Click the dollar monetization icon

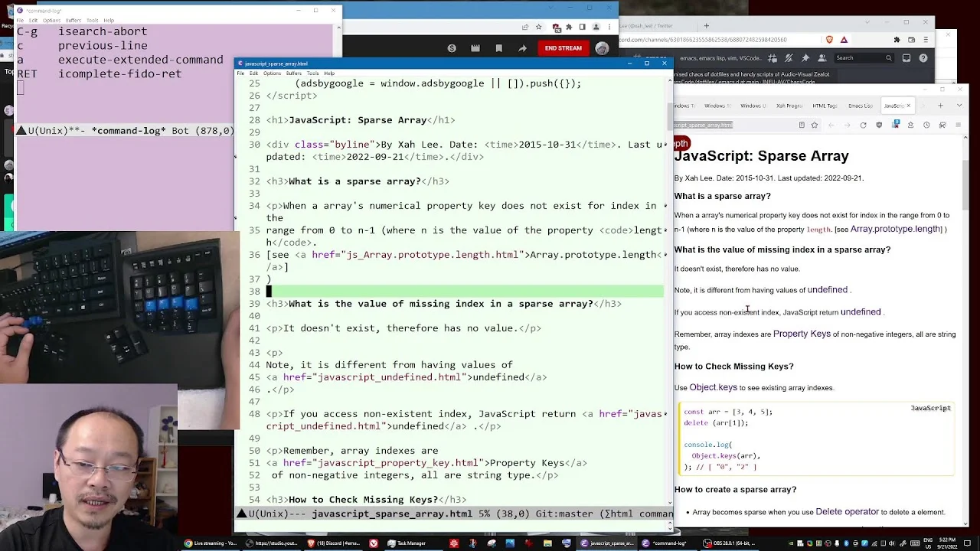click(x=452, y=48)
